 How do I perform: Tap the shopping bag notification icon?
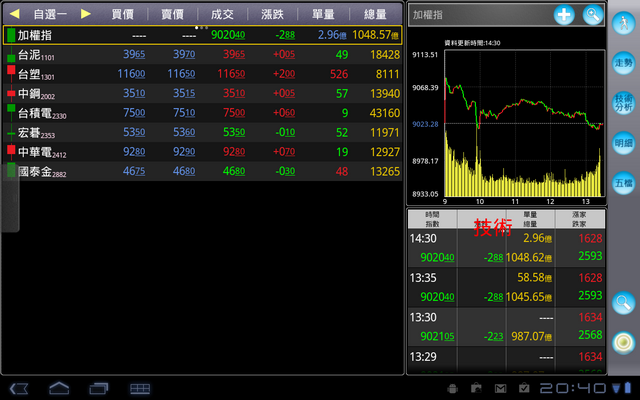click(x=476, y=388)
